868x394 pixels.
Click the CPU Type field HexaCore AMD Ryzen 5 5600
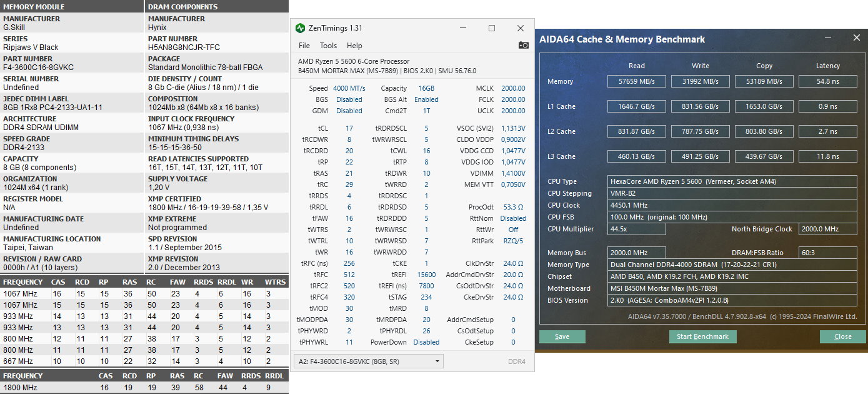(x=732, y=181)
